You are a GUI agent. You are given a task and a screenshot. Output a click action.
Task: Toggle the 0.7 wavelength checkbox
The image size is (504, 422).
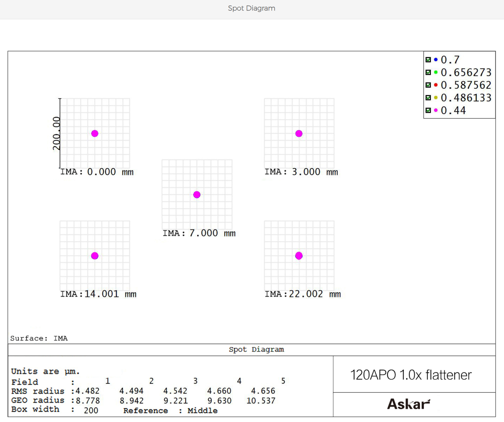pos(428,60)
